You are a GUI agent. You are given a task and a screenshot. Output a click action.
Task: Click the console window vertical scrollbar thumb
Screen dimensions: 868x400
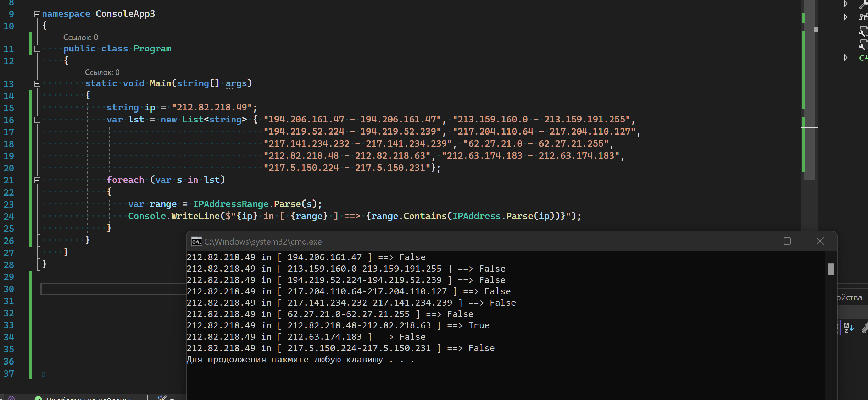pos(831,269)
